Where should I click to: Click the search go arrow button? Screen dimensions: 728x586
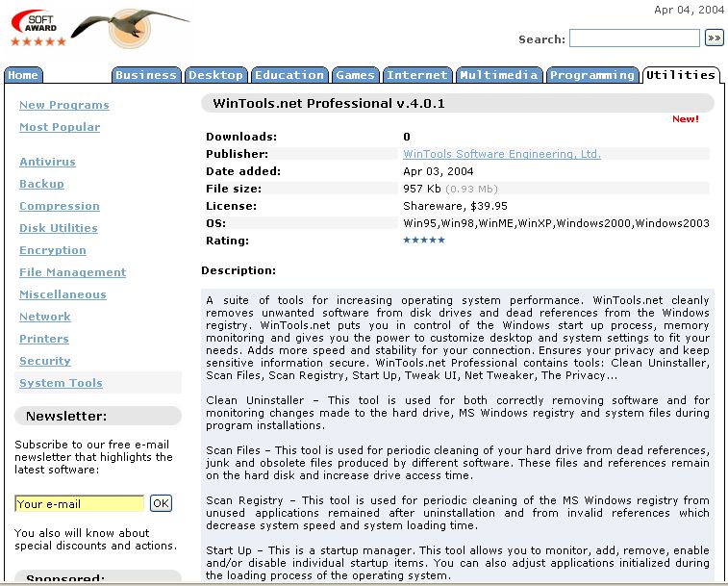coord(715,38)
